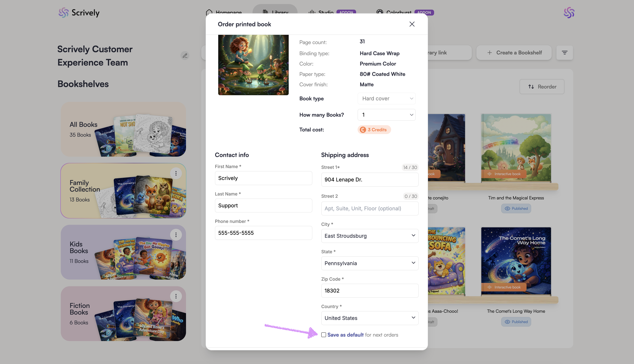Click the Street 2 input field
Image resolution: width=634 pixels, height=364 pixels.
(x=370, y=208)
